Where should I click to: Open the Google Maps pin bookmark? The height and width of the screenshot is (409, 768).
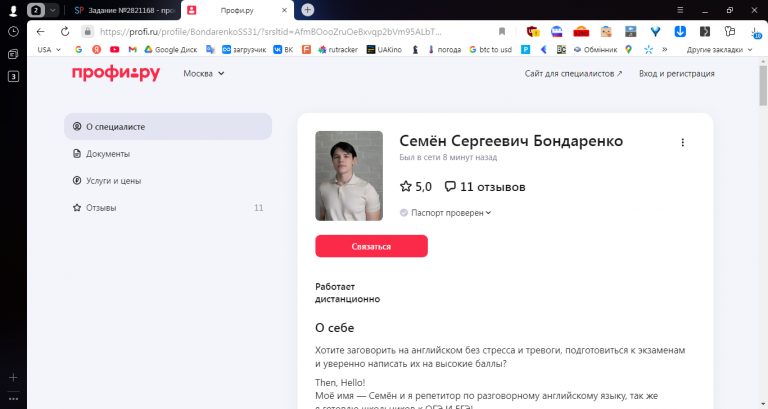[x=628, y=49]
